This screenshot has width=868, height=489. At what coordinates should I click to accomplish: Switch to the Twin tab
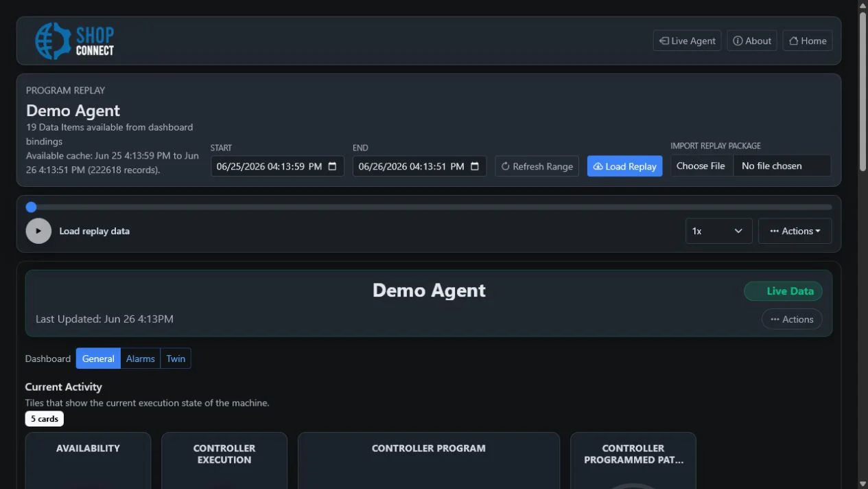(176, 359)
